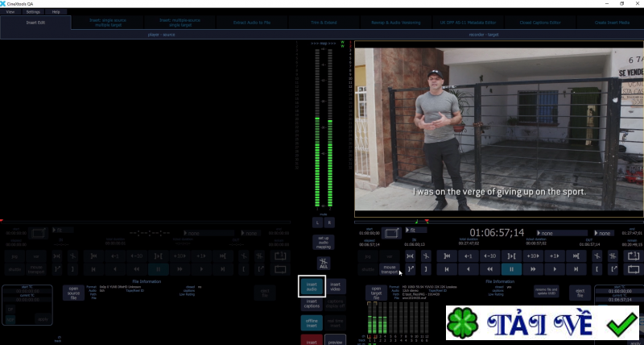Viewport: 644px width, 345px height.
Task: Click the recorder video preview frame
Action: click(499, 129)
